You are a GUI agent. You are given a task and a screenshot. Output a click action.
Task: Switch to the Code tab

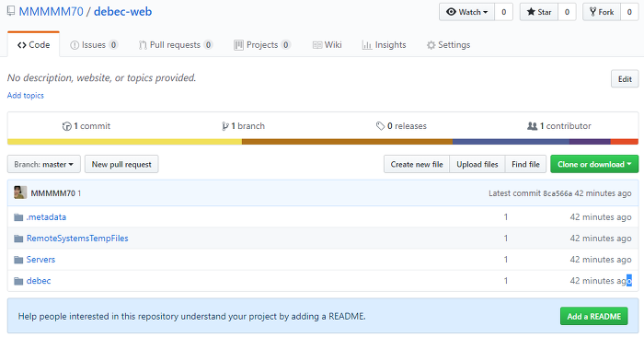pyautogui.click(x=34, y=45)
